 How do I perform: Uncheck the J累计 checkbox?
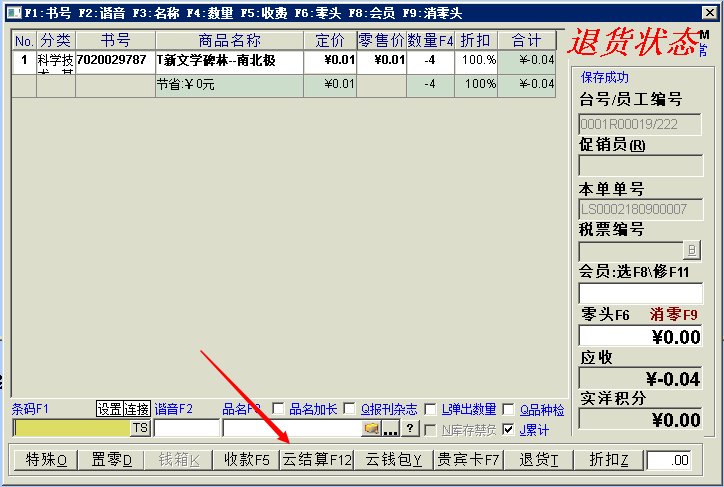point(509,429)
